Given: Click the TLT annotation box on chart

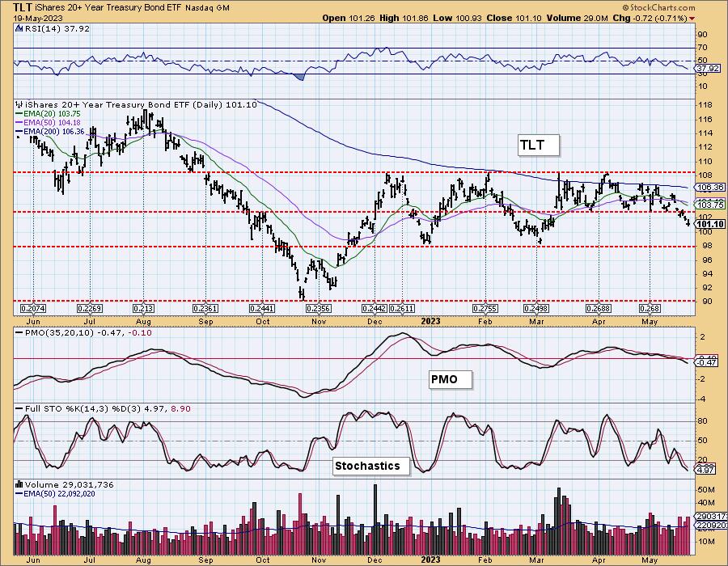Looking at the screenshot, I should tap(538, 146).
